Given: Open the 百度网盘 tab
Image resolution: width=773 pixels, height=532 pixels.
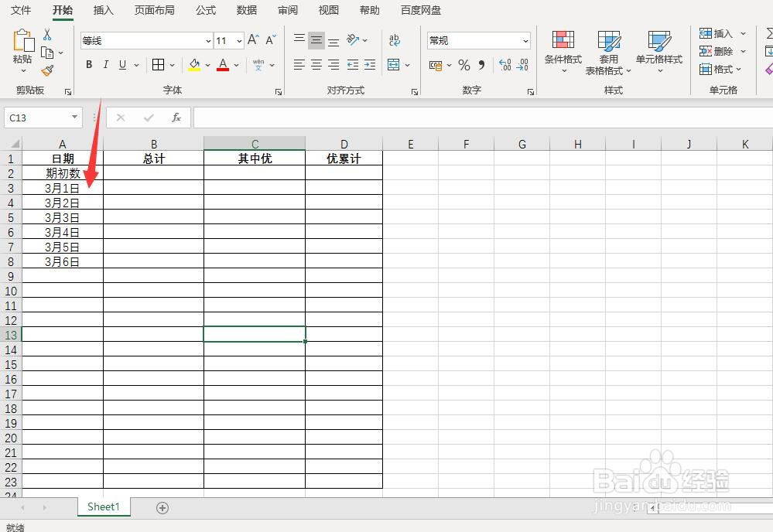Looking at the screenshot, I should (x=420, y=10).
